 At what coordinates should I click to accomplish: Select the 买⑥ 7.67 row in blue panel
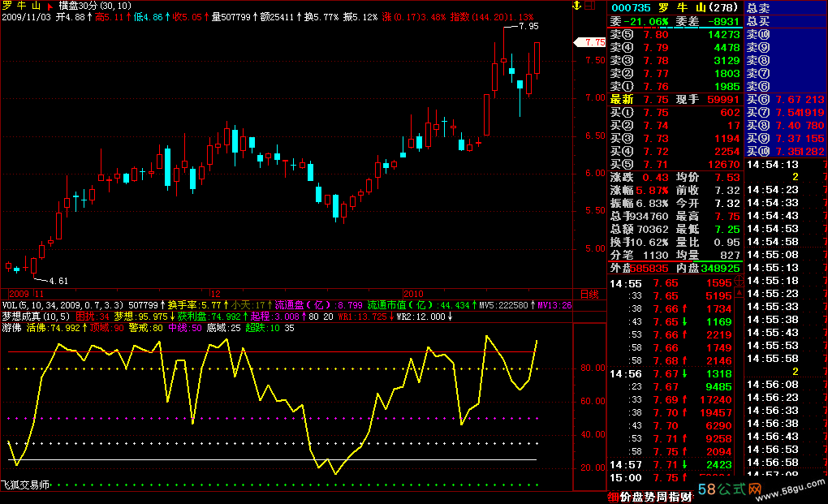coord(786,99)
